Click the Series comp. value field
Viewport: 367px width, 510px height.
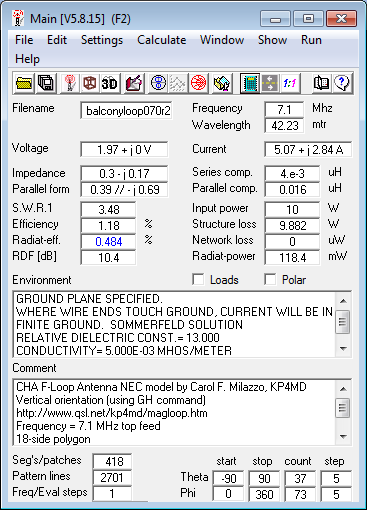pos(292,173)
